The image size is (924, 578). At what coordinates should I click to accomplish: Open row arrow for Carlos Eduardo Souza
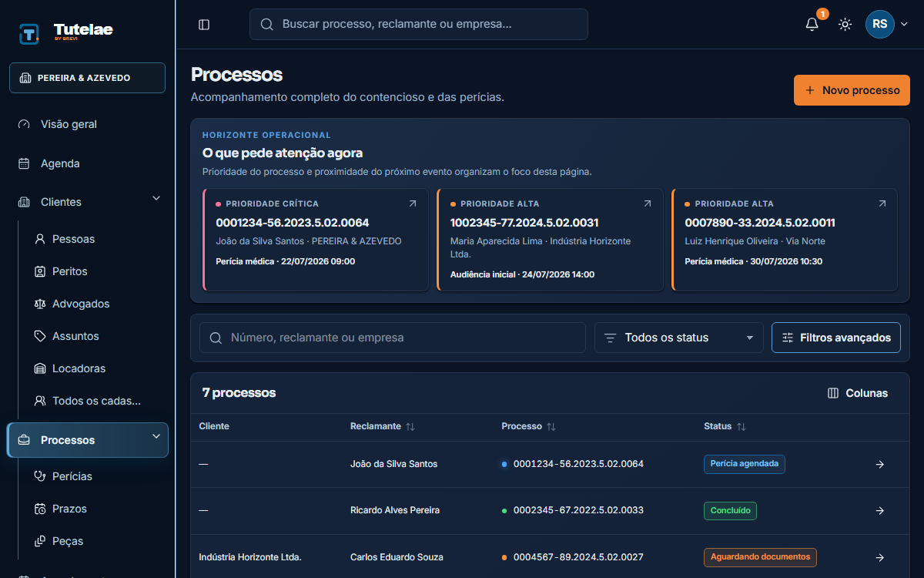[880, 557]
